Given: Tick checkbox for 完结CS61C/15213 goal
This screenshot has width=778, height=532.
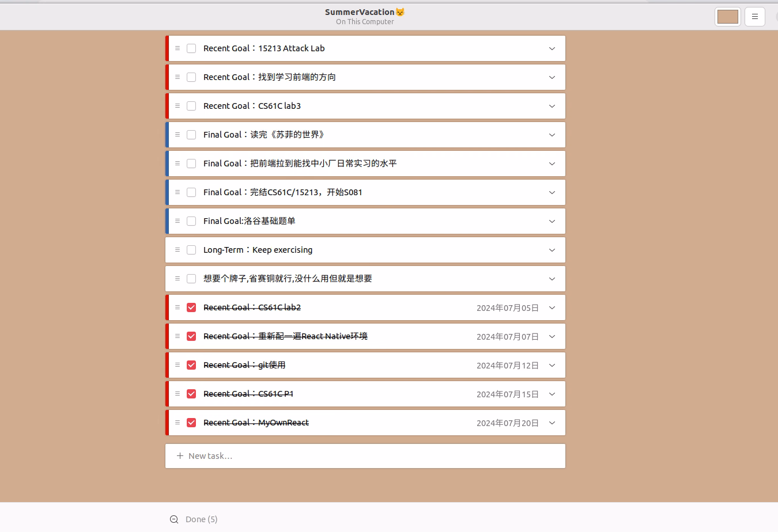Looking at the screenshot, I should point(191,192).
